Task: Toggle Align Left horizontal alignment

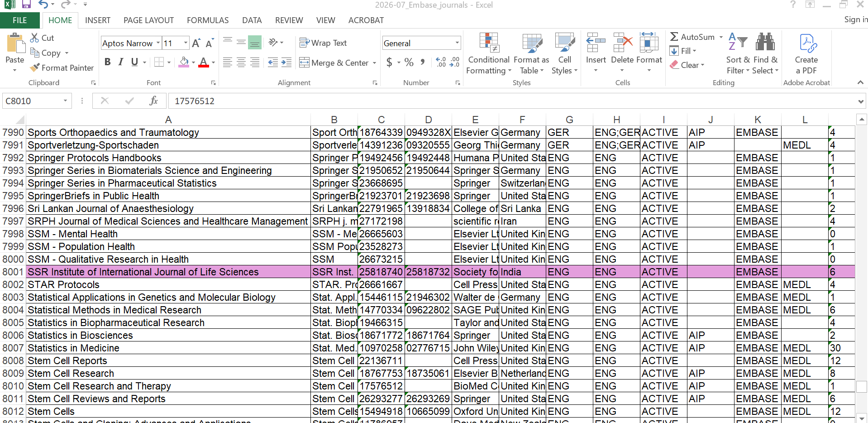Action: click(x=228, y=62)
